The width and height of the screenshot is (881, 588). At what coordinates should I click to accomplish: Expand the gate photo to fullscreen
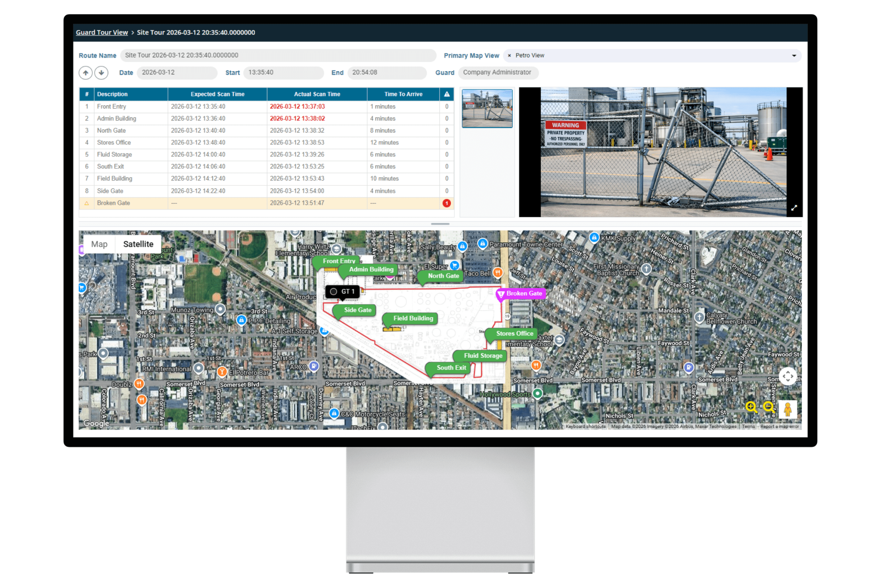coord(794,208)
